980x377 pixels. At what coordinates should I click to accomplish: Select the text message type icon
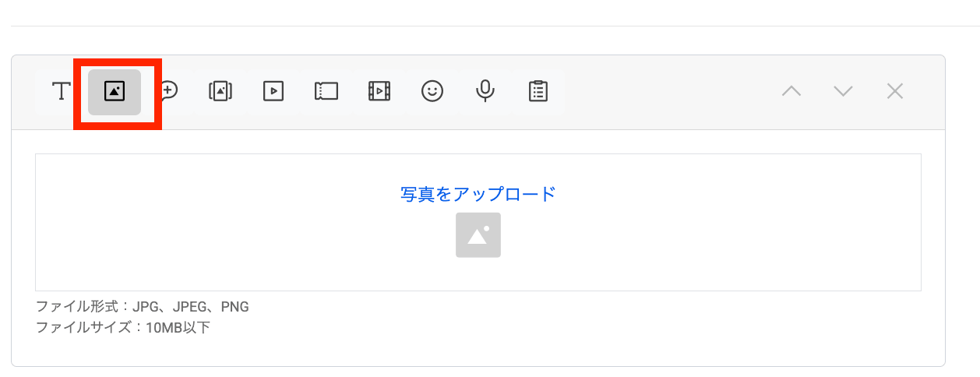pos(62,92)
